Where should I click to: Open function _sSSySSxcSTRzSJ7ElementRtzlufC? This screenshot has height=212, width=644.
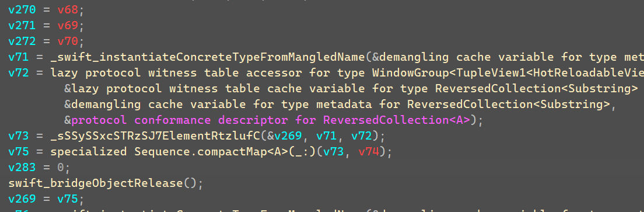coord(155,136)
